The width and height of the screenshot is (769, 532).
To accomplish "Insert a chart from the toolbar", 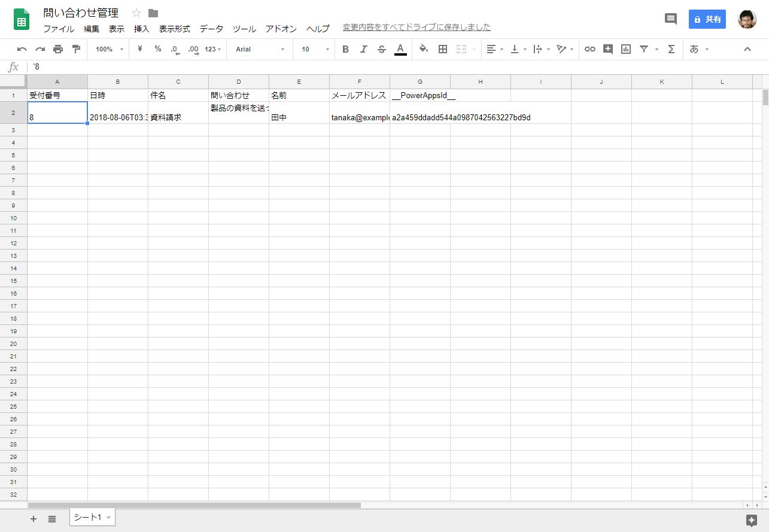I will coord(626,49).
